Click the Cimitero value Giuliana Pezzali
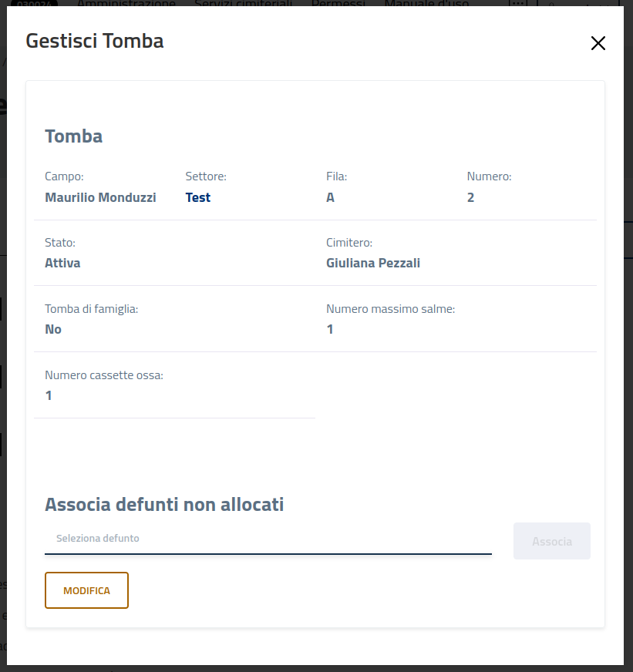Screen dimensions: 633x672 pyautogui.click(x=373, y=263)
